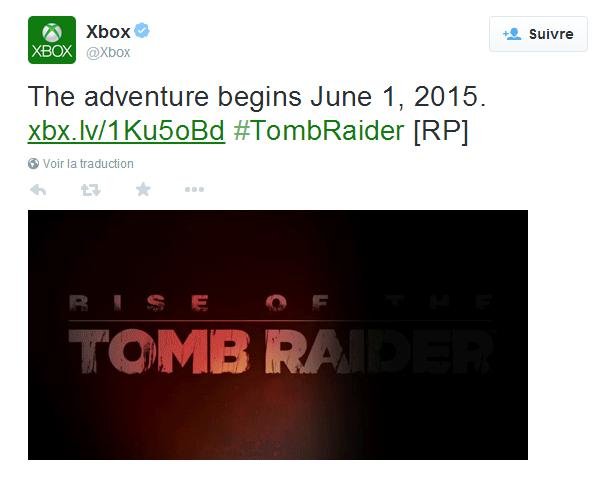601x478 pixels.
Task: Click the Tomb Raider logo text in image
Action: (x=281, y=351)
